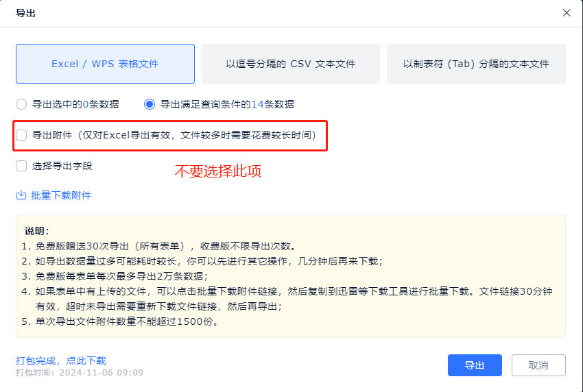The width and height of the screenshot is (583, 392).
Task: Select the 导出选中的0条数据 radio button
Action: (x=21, y=104)
